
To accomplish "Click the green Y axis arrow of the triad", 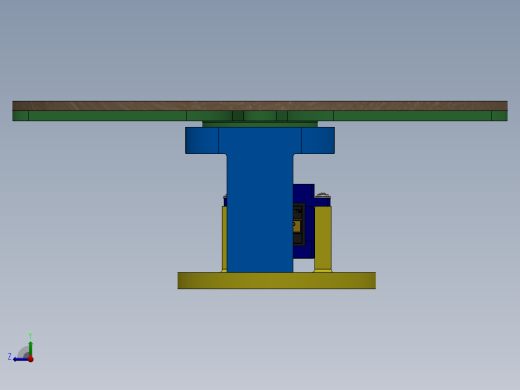I will click(31, 348).
